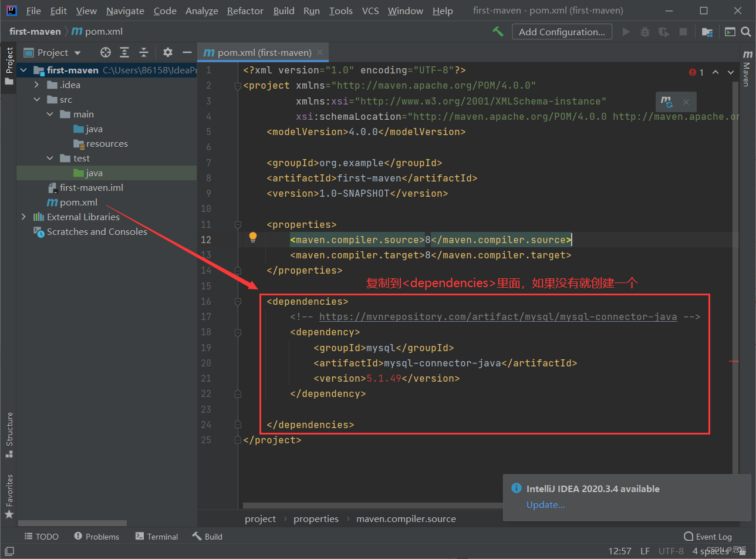Go to the next highlighted error arrow
756x559 pixels.
[x=731, y=72]
